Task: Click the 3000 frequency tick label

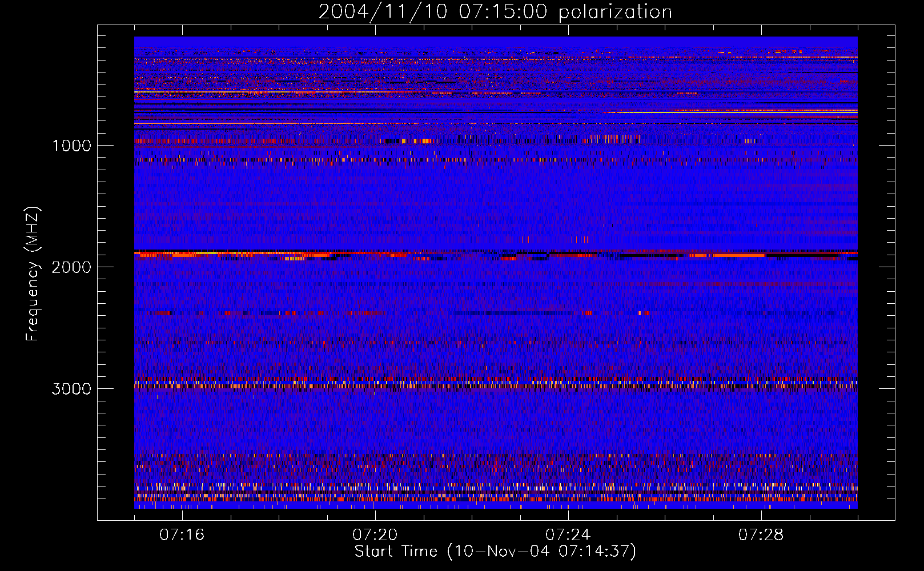Action: click(x=71, y=389)
